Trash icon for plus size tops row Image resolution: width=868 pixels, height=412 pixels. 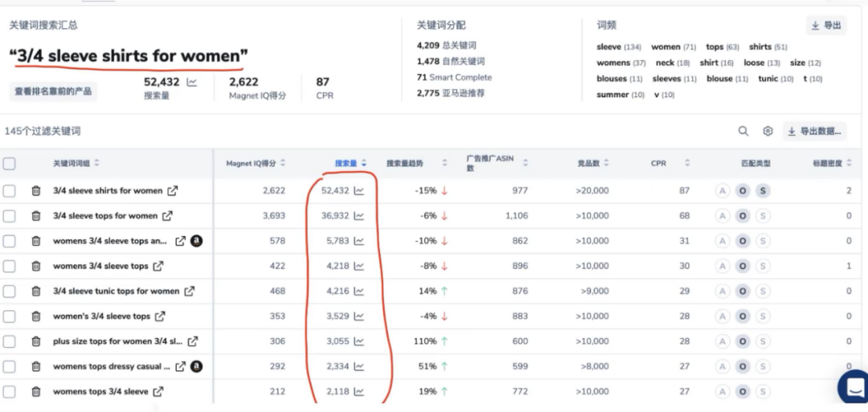(x=36, y=341)
